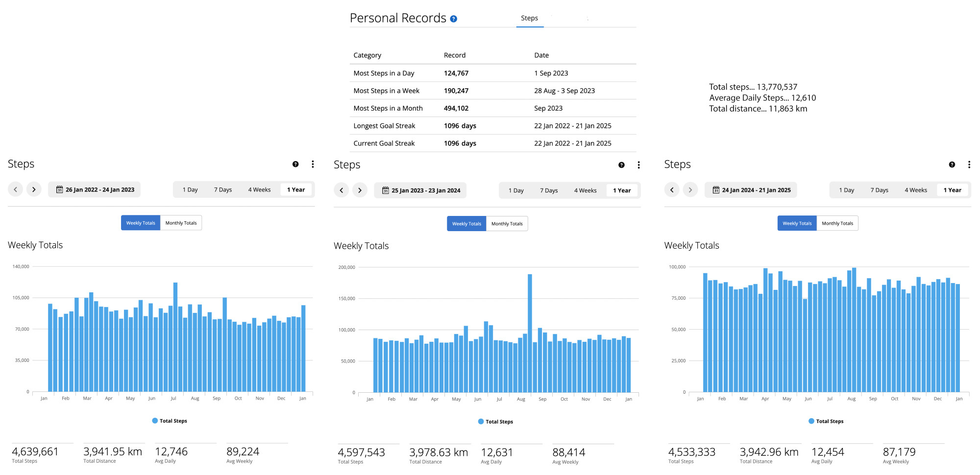
Task: Select 1 Day range in 2023-2024 panel
Action: [x=516, y=190]
